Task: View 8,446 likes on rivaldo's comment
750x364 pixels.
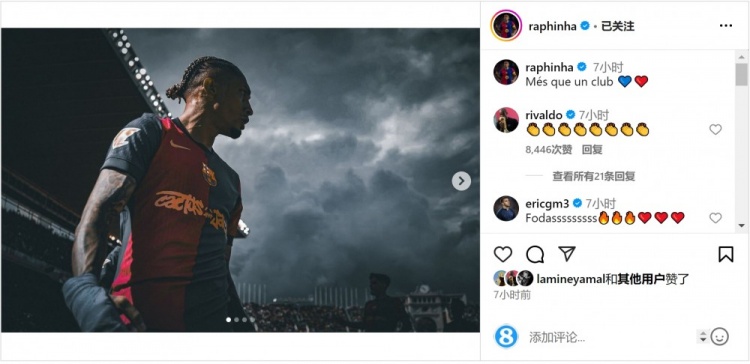Action: click(x=549, y=150)
